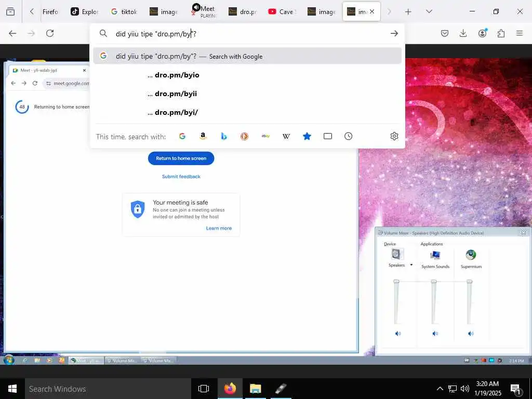
Task: Switch to the YouTube Cave tab
Action: tap(282, 11)
